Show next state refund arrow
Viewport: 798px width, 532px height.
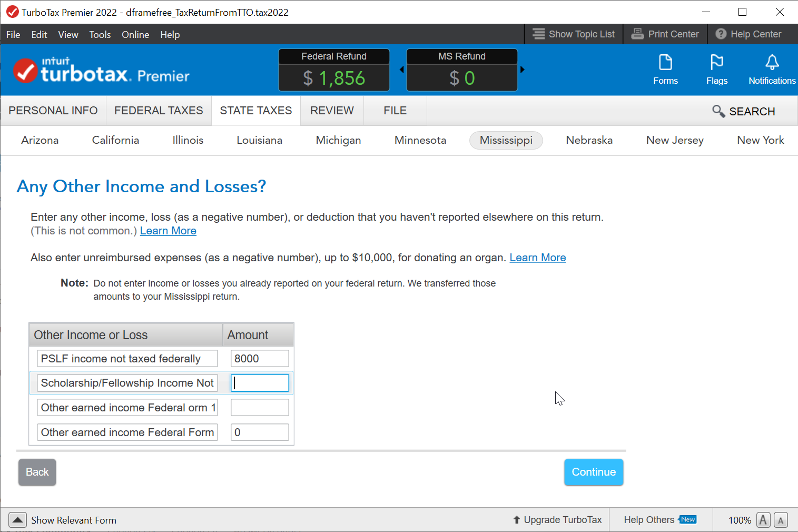523,70
